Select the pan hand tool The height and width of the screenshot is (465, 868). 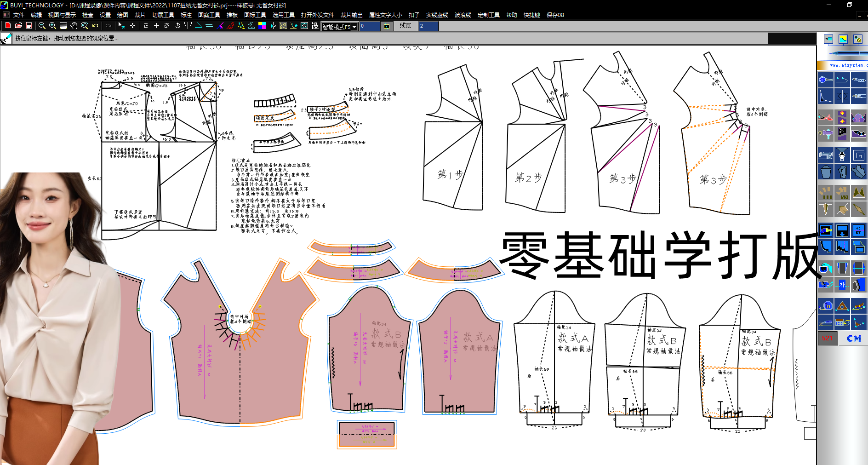coord(74,26)
